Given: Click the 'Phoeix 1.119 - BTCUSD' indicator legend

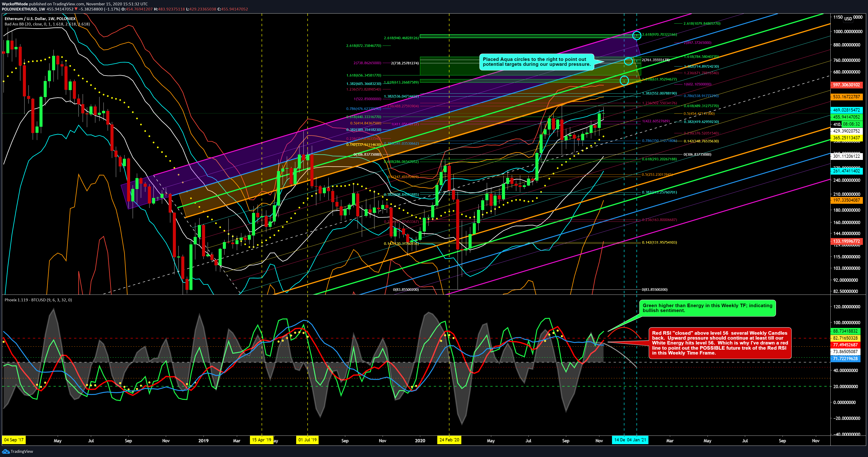Looking at the screenshot, I should point(38,300).
